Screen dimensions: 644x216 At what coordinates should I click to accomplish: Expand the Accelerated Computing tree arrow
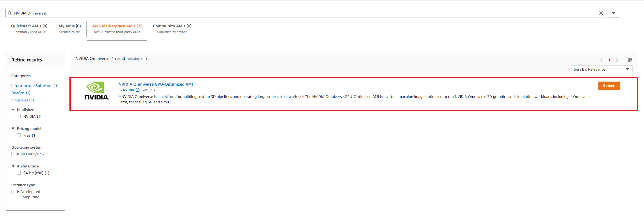18,192
